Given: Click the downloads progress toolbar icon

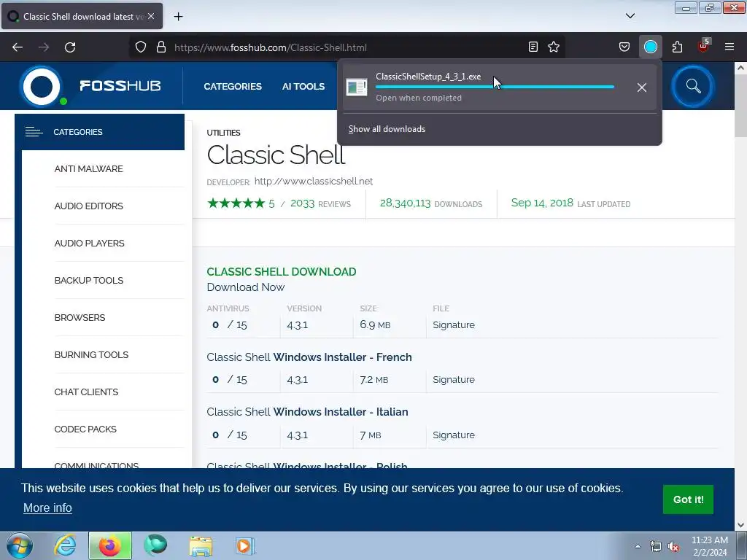Looking at the screenshot, I should [x=650, y=47].
